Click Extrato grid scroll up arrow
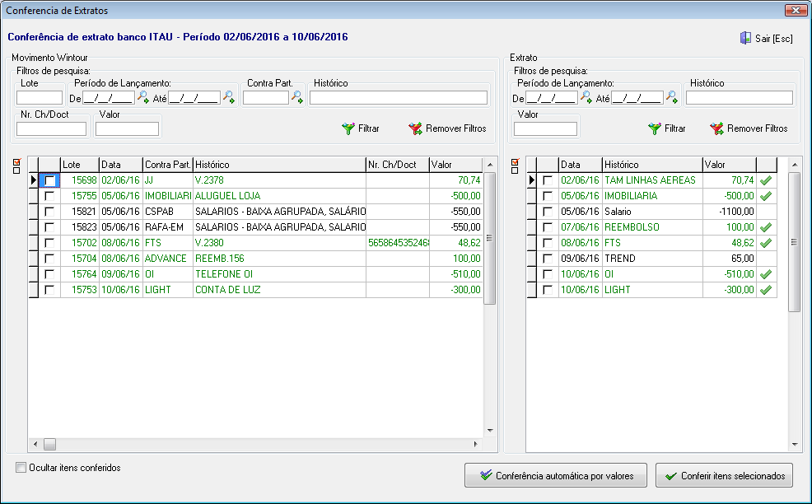The height and width of the screenshot is (504, 812). (795, 165)
